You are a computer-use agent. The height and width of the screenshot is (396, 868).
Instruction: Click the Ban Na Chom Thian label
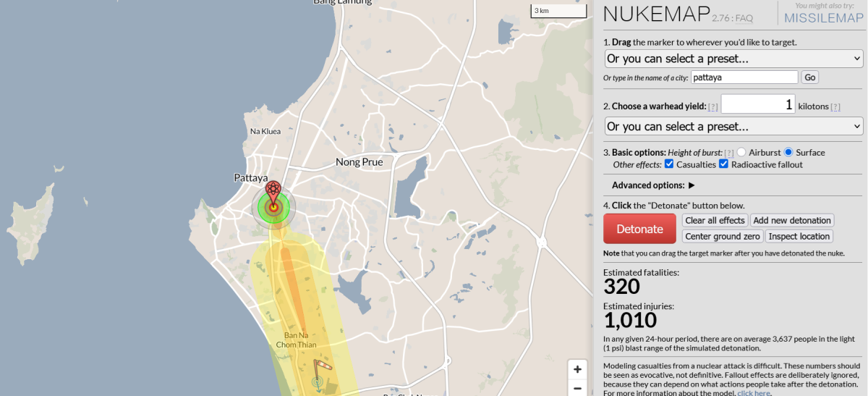click(296, 340)
